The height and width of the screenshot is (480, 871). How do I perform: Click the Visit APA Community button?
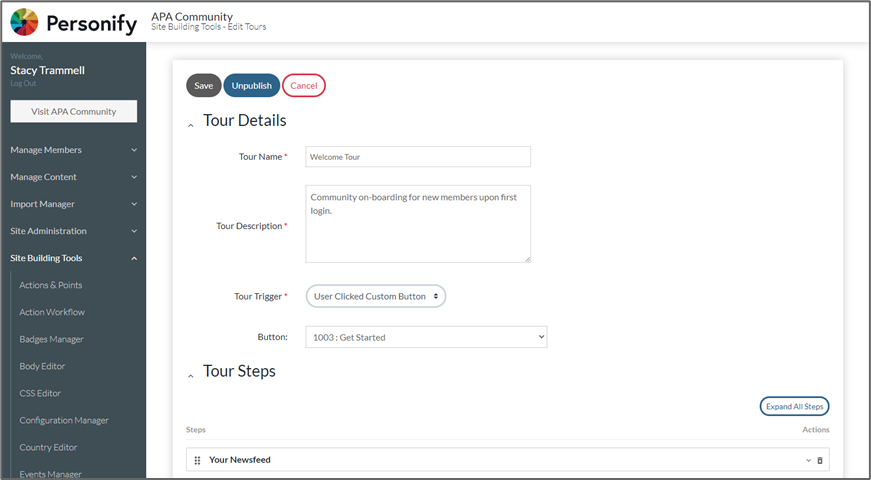pos(73,112)
